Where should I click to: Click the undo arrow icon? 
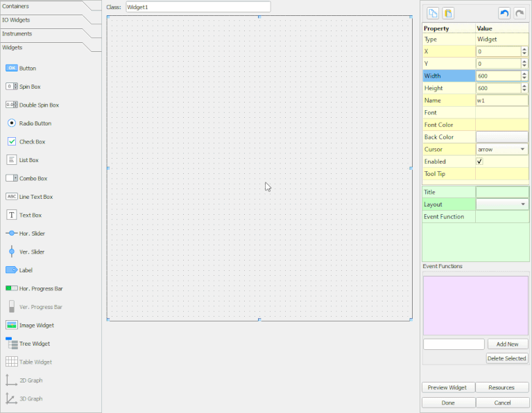[504, 13]
